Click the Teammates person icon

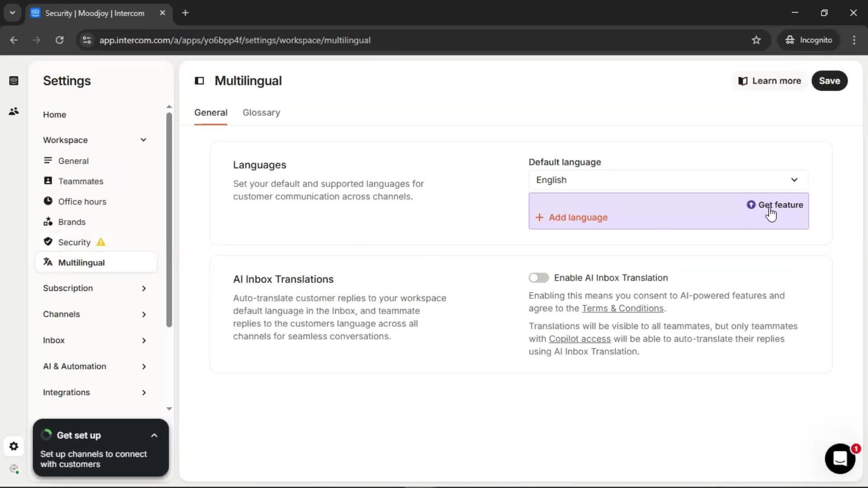(48, 181)
